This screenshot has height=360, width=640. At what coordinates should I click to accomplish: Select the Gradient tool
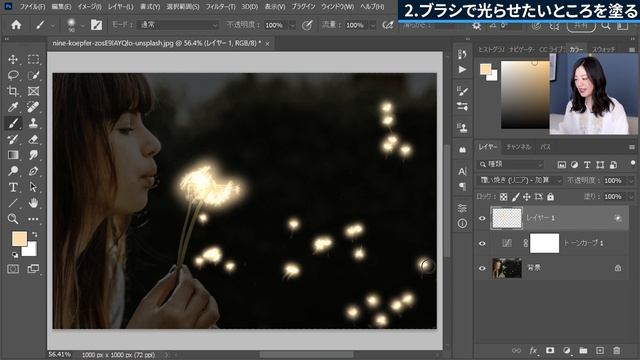point(13,155)
